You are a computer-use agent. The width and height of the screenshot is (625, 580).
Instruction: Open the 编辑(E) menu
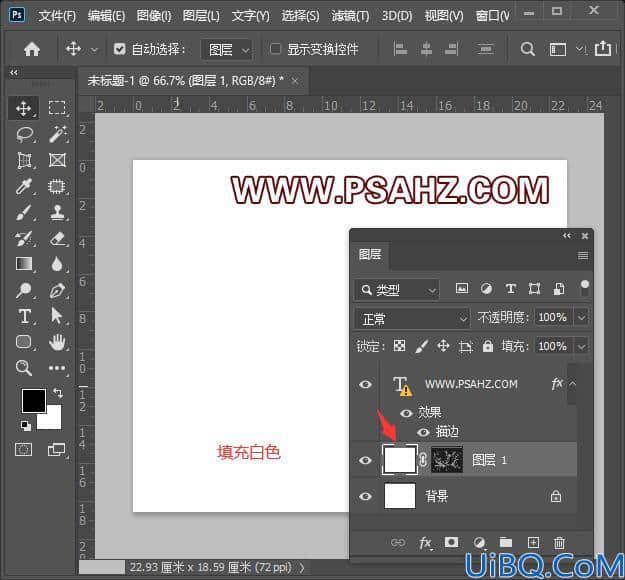click(x=106, y=16)
